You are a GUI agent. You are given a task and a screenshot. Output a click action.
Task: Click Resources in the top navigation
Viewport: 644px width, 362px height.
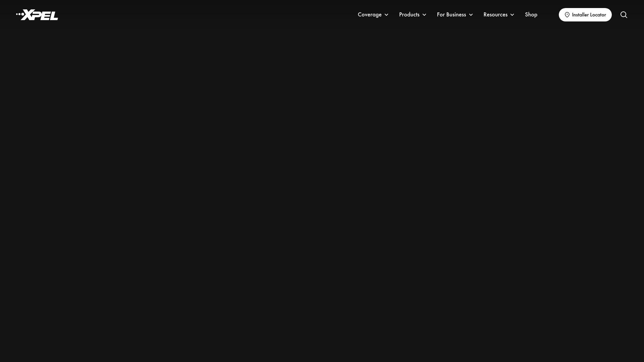tap(496, 15)
